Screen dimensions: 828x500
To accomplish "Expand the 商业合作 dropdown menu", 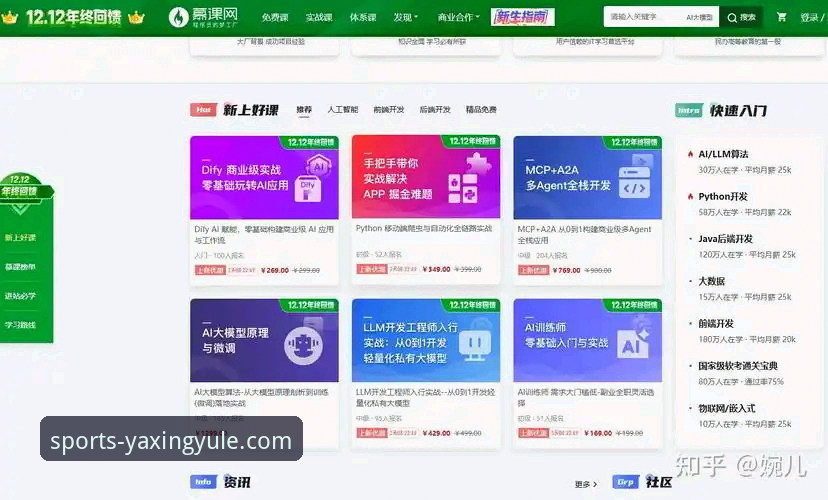I will [458, 17].
